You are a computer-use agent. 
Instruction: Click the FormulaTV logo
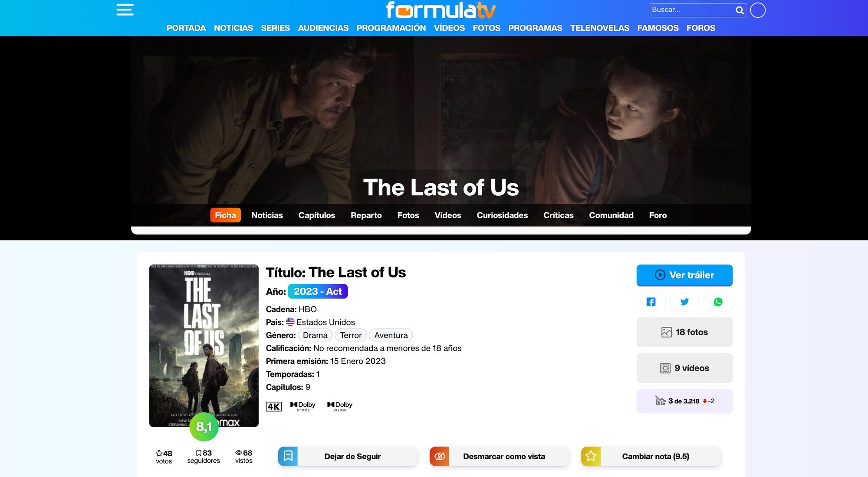click(441, 10)
